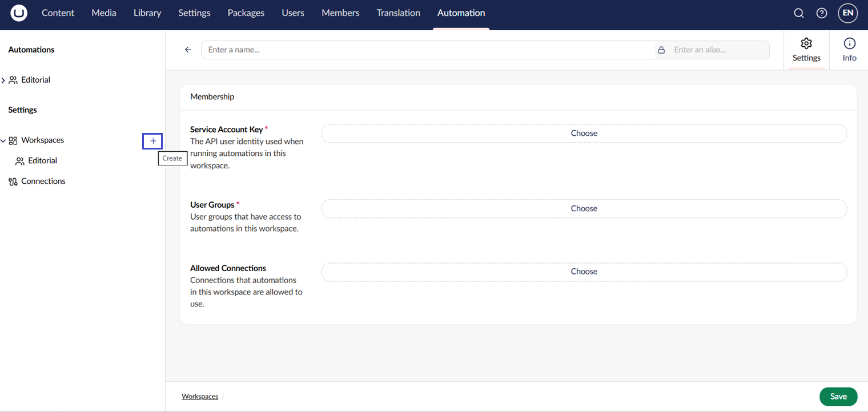Image resolution: width=868 pixels, height=412 pixels.
Task: Save the new workspace
Action: tap(838, 397)
